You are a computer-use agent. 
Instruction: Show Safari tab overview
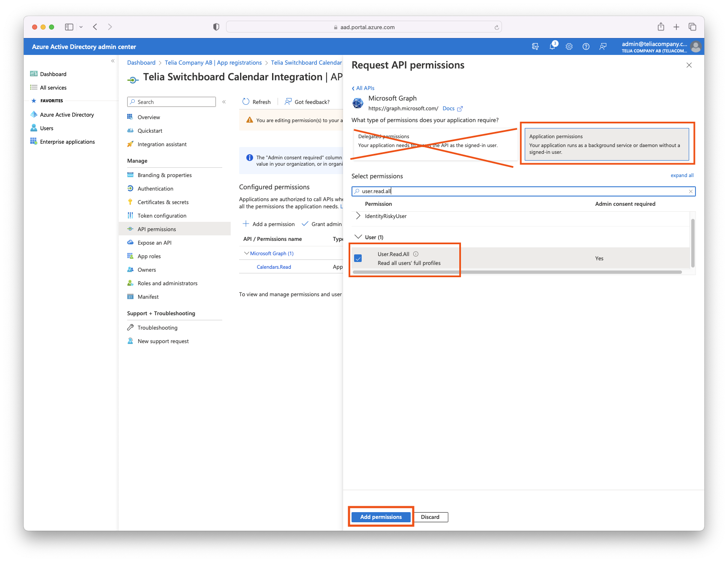pos(693,27)
